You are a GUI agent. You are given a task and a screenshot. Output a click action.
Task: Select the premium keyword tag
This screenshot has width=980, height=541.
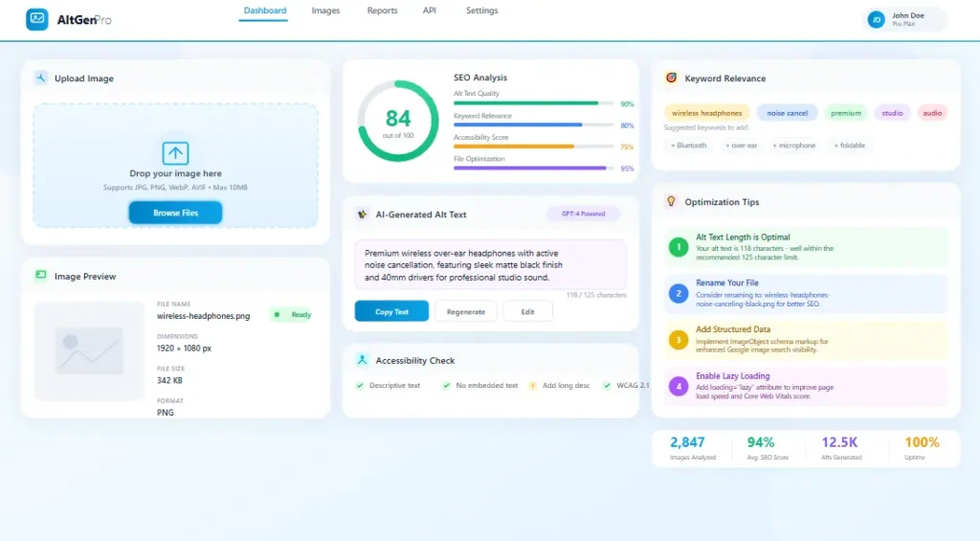(x=846, y=113)
